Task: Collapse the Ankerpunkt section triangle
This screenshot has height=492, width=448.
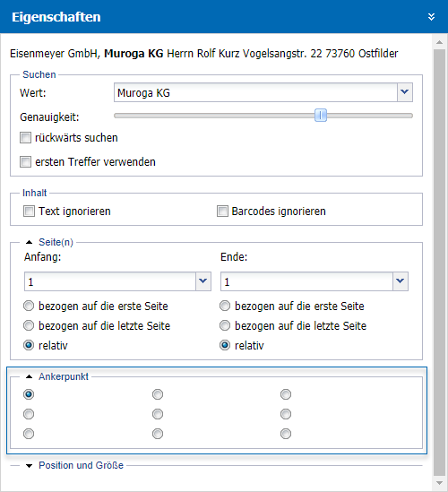Action: tap(30, 376)
